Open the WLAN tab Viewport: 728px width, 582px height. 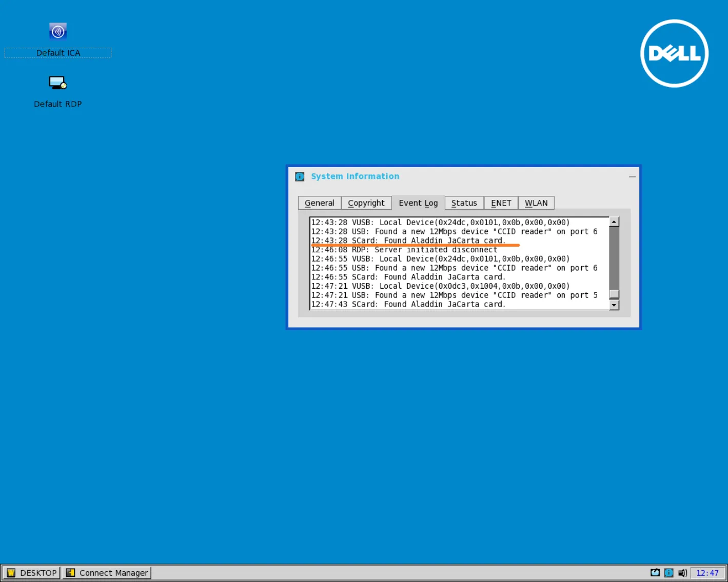(x=536, y=203)
